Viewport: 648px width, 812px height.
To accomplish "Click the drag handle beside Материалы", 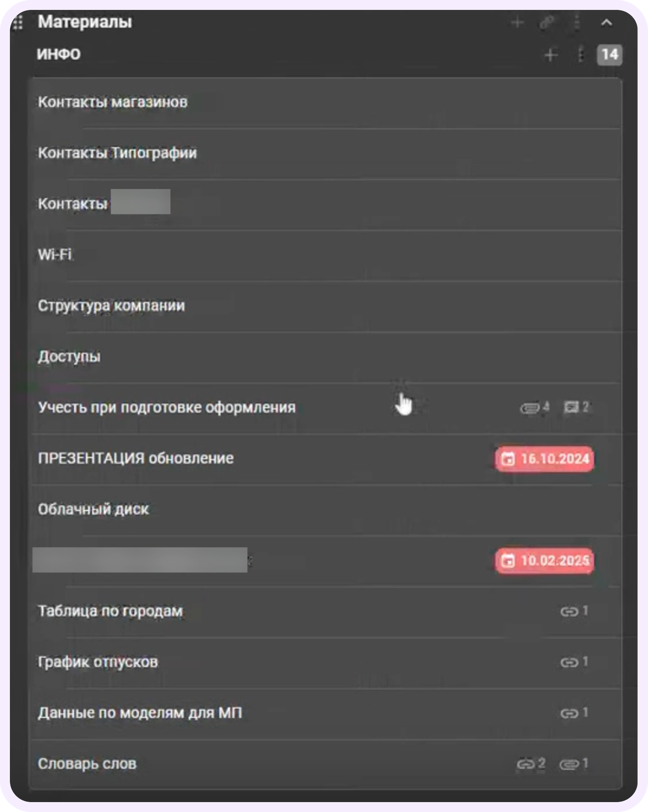I will (x=18, y=22).
